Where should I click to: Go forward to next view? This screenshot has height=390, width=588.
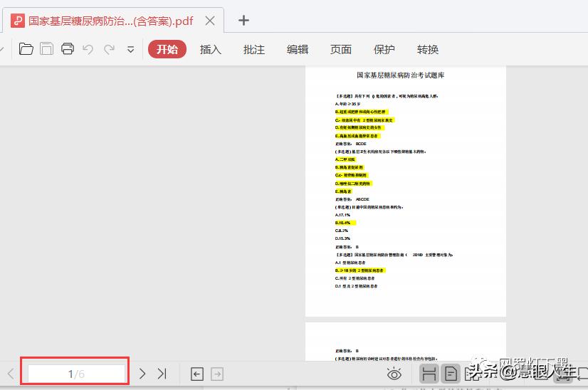pyautogui.click(x=217, y=374)
